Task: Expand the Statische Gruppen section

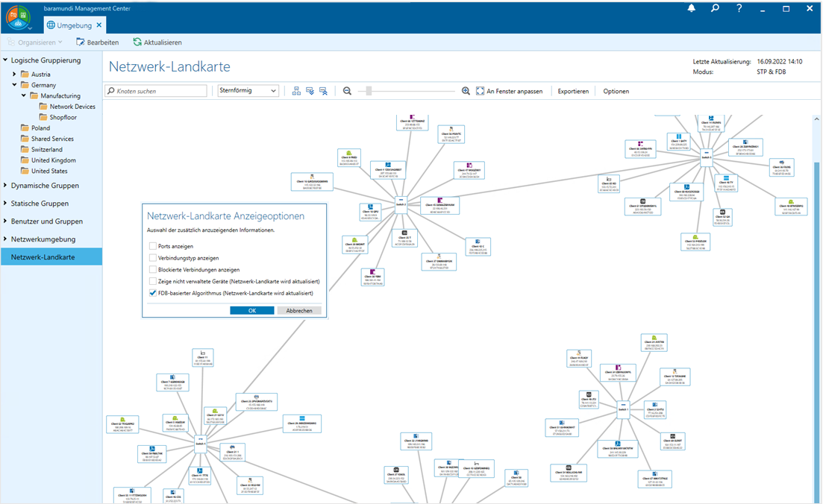Action: [x=5, y=203]
